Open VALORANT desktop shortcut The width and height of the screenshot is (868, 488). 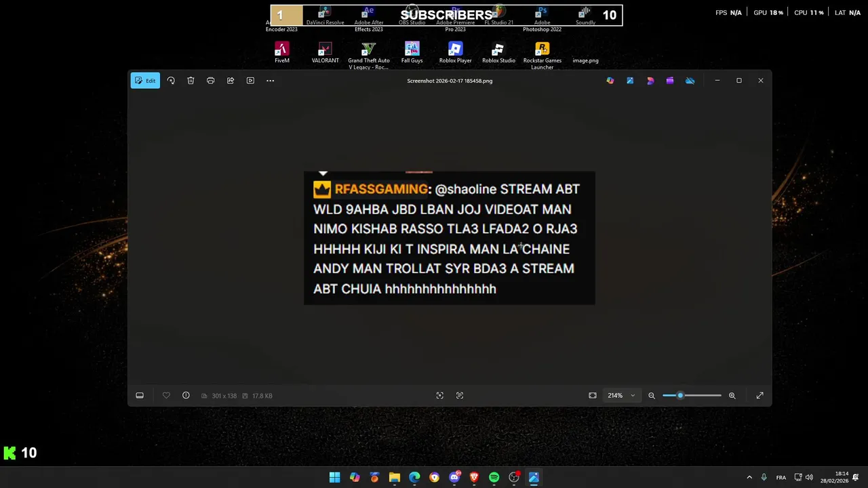325,53
